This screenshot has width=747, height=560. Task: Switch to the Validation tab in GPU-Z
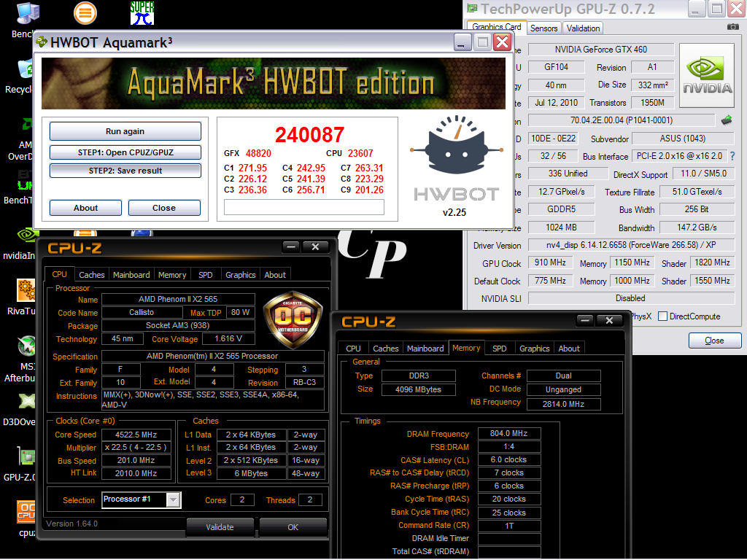[x=583, y=28]
